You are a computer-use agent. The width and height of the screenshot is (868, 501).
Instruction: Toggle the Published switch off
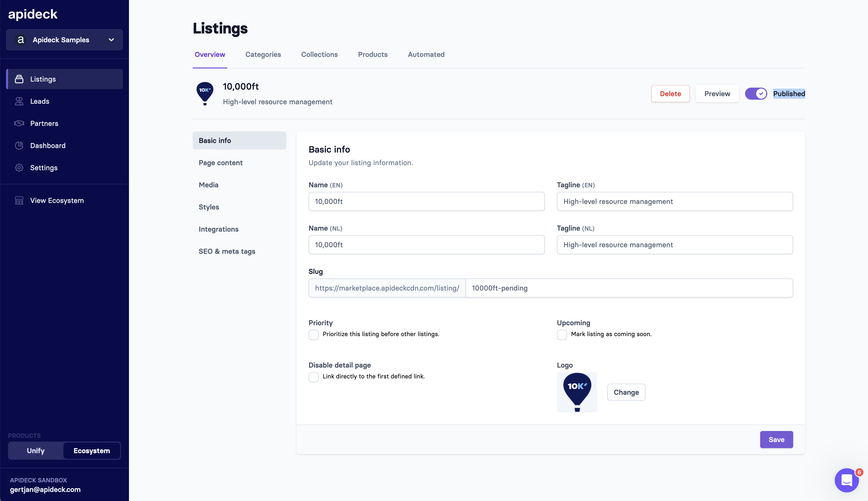click(x=756, y=94)
